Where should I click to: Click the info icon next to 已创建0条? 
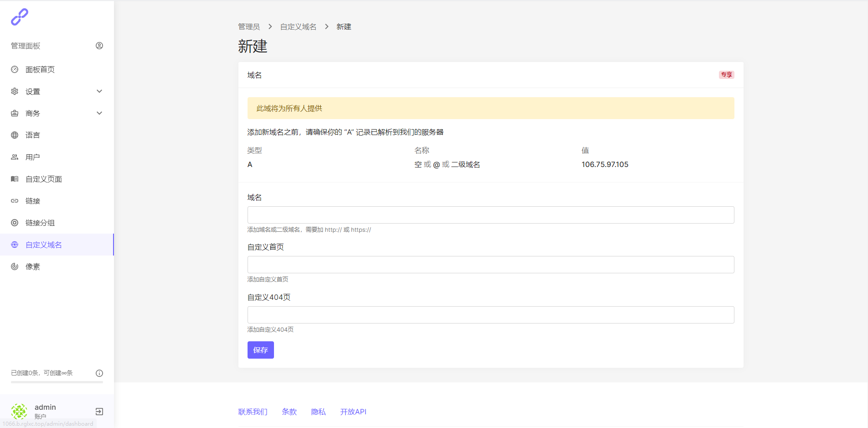(99, 373)
